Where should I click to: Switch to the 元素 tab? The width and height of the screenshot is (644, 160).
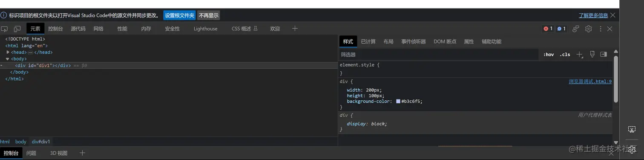(35, 29)
